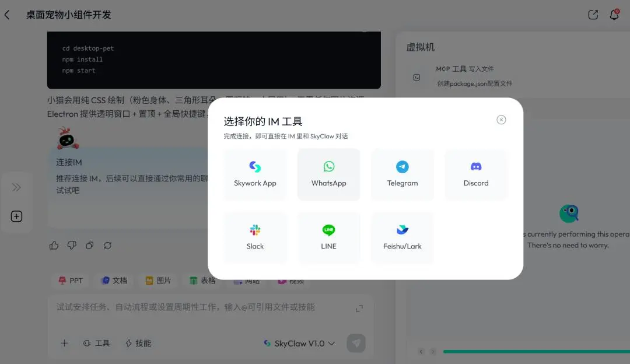Viewport: 630px width, 364px height.
Task: Open the notifications bell
Action: 614,15
